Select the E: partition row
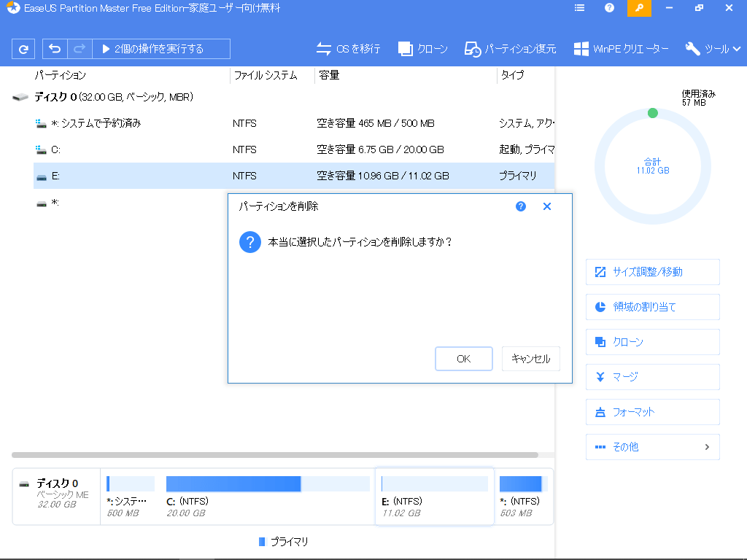The image size is (747, 560). click(294, 176)
